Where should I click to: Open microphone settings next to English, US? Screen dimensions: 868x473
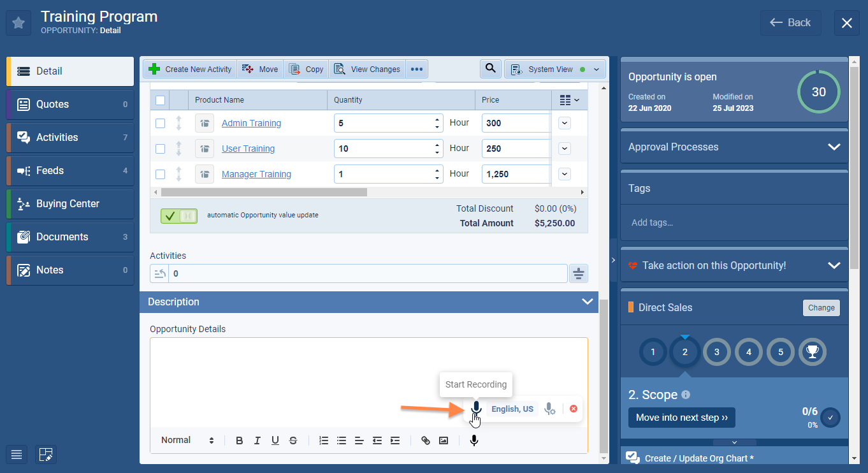click(x=550, y=409)
